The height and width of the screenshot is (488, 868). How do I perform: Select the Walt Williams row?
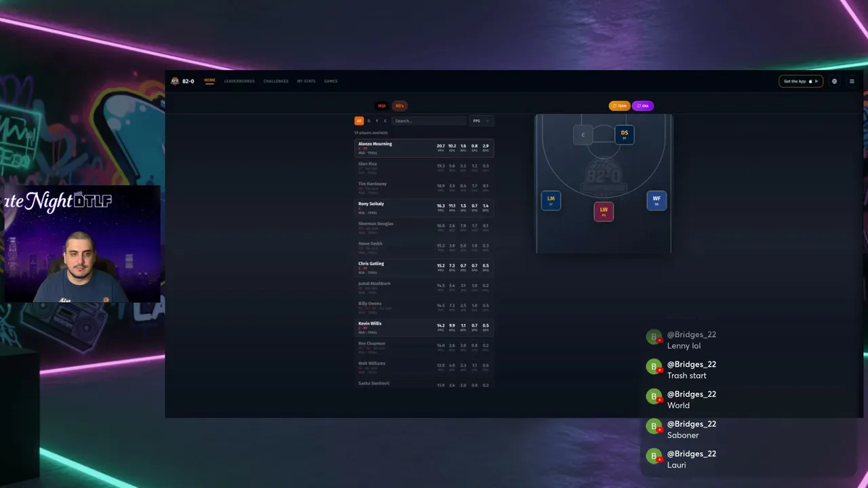424,367
